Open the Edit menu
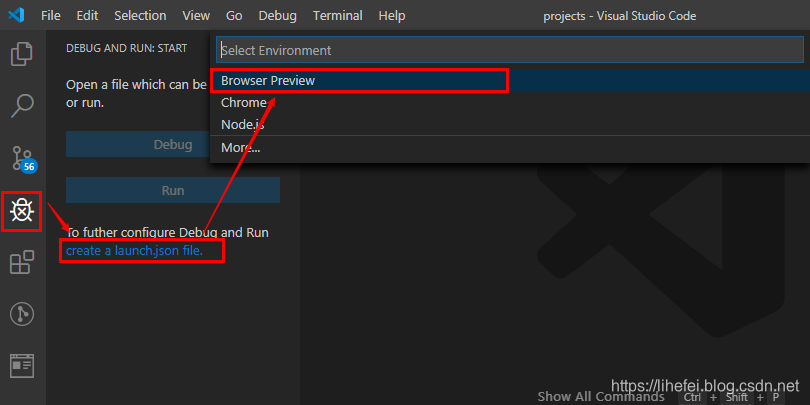The width and height of the screenshot is (810, 405). click(87, 15)
